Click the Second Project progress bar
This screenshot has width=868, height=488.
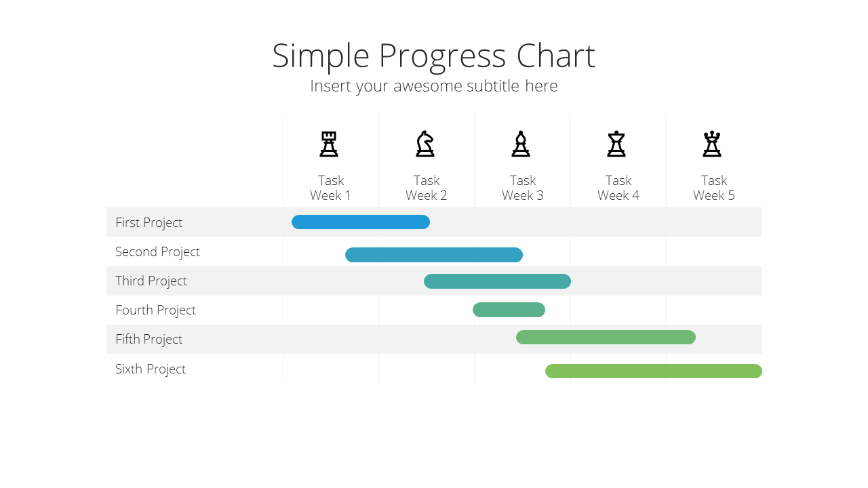pyautogui.click(x=434, y=255)
